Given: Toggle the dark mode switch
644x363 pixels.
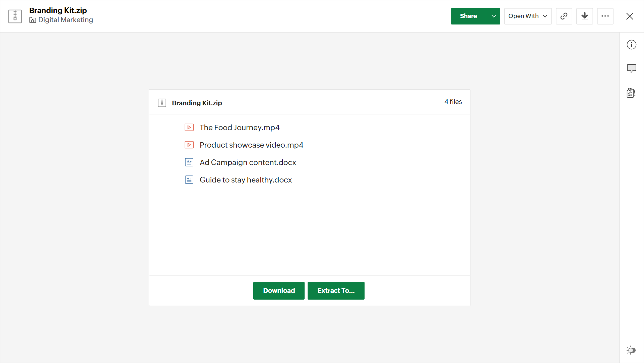Looking at the screenshot, I should point(631,350).
